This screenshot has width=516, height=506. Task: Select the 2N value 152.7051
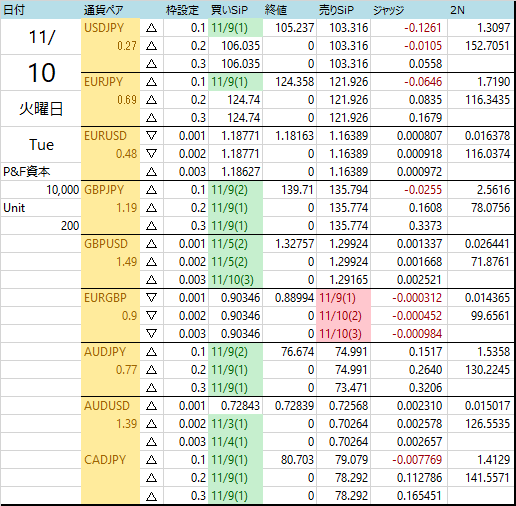click(481, 46)
